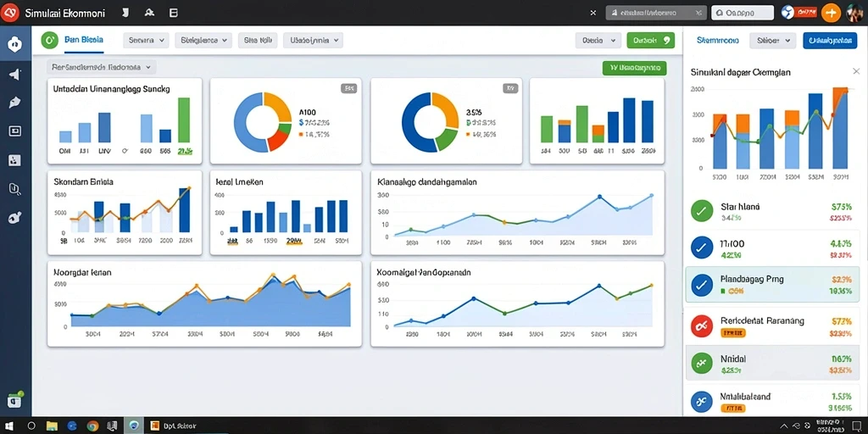Open the user avatar in top right
The height and width of the screenshot is (434, 868).
(x=856, y=12)
